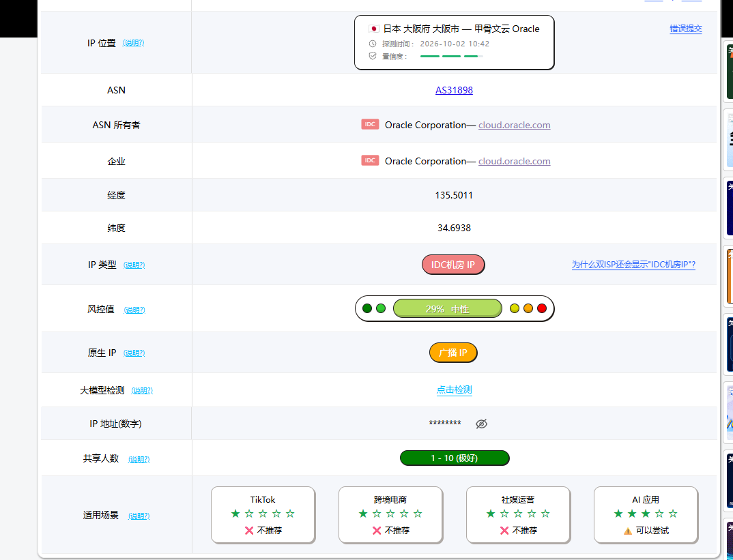Click the dark green risk indicator dot
This screenshot has width=733, height=560.
point(367,308)
